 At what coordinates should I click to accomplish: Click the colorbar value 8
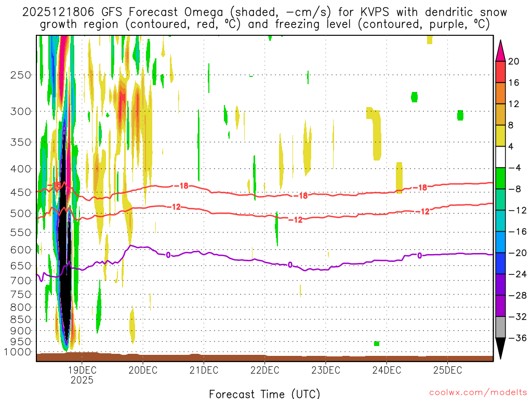point(511,126)
